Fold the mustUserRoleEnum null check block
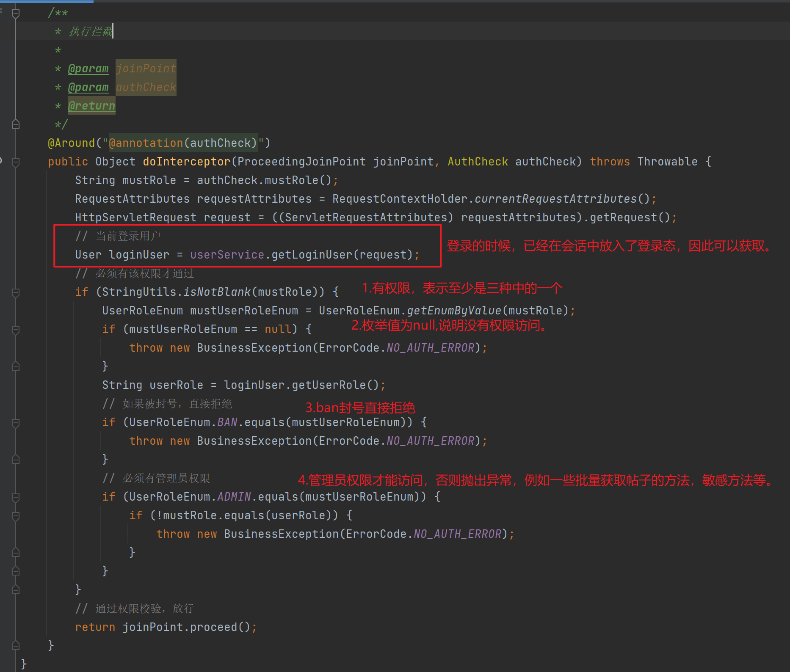This screenshot has width=790, height=672. click(x=16, y=330)
